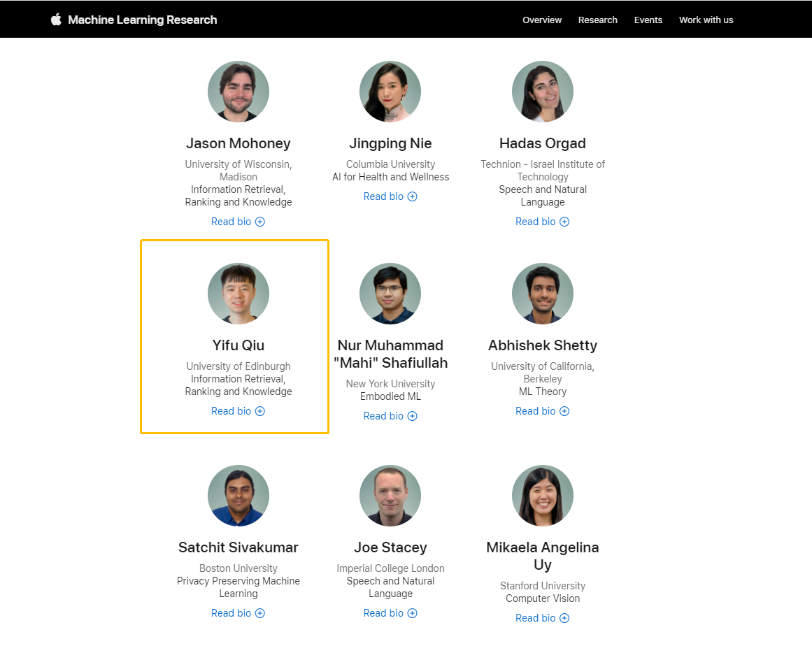Click Jingping Nie's profile photo
The image size is (812, 646).
[390, 92]
